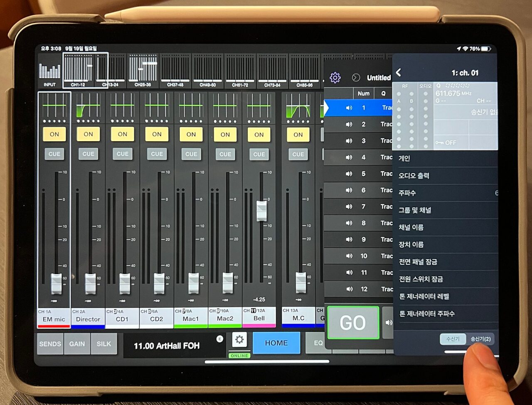This screenshot has width=532, height=405.
Task: Toggle the CD1 channel ON button
Action: [x=123, y=135]
